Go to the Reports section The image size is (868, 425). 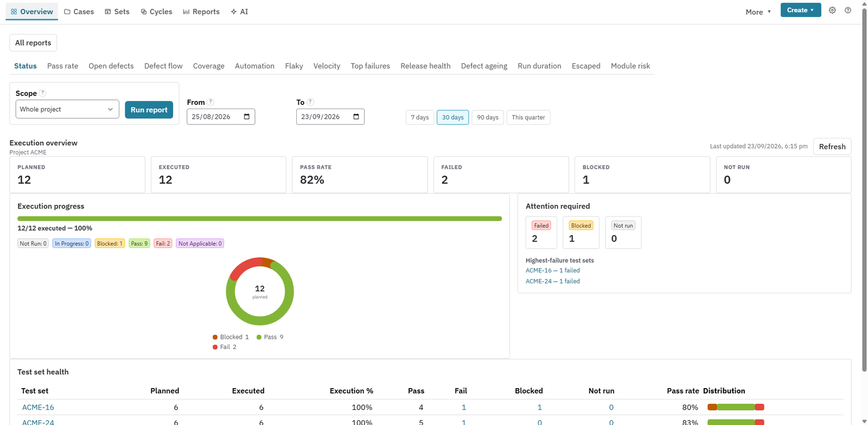click(x=201, y=11)
